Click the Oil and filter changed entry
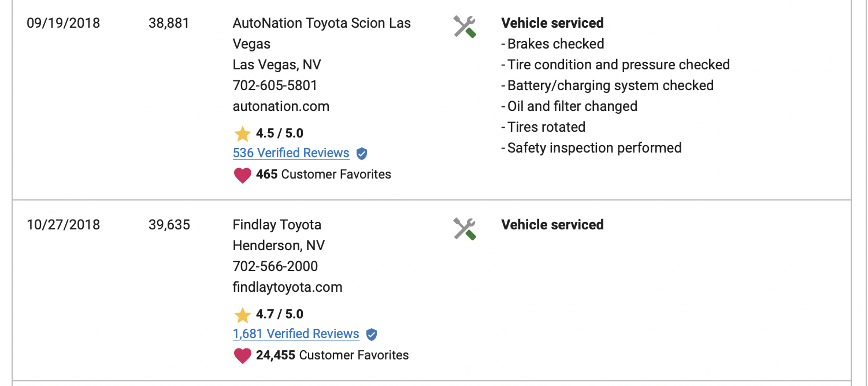Viewport: 868px width, 386px height. 572,106
